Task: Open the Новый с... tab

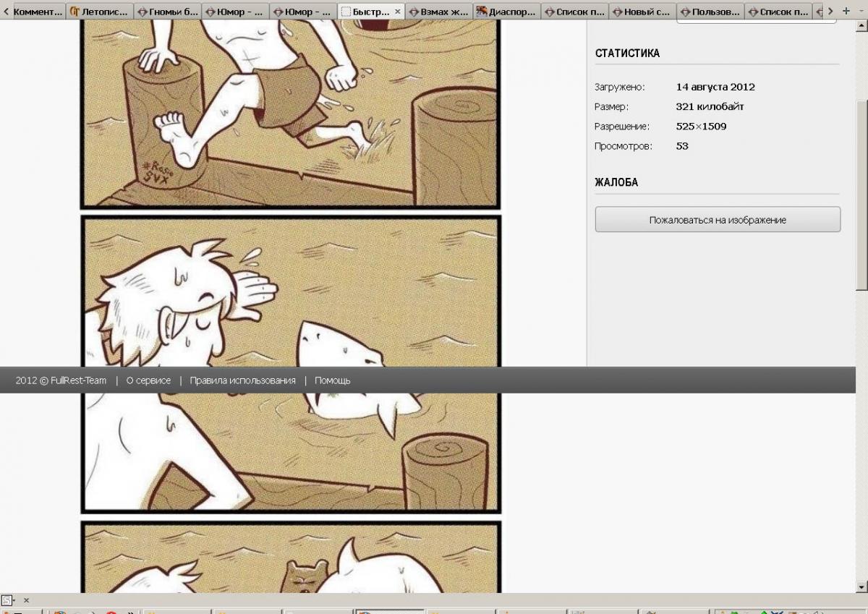Action: tap(642, 12)
